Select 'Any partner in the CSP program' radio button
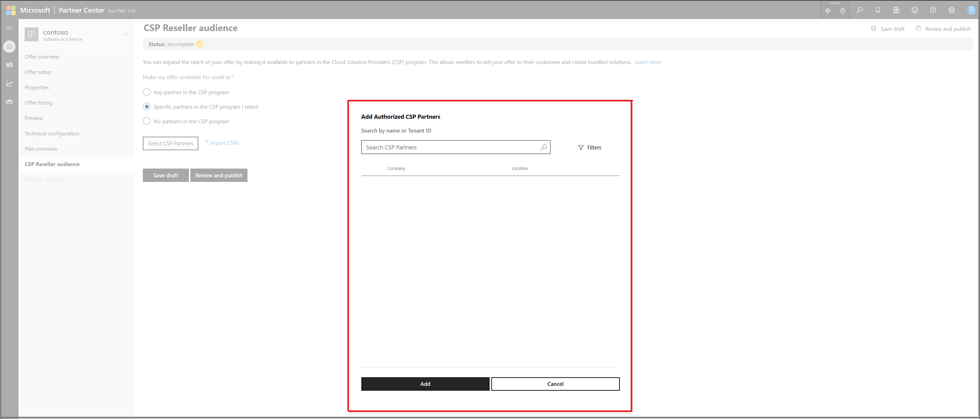 pos(146,92)
